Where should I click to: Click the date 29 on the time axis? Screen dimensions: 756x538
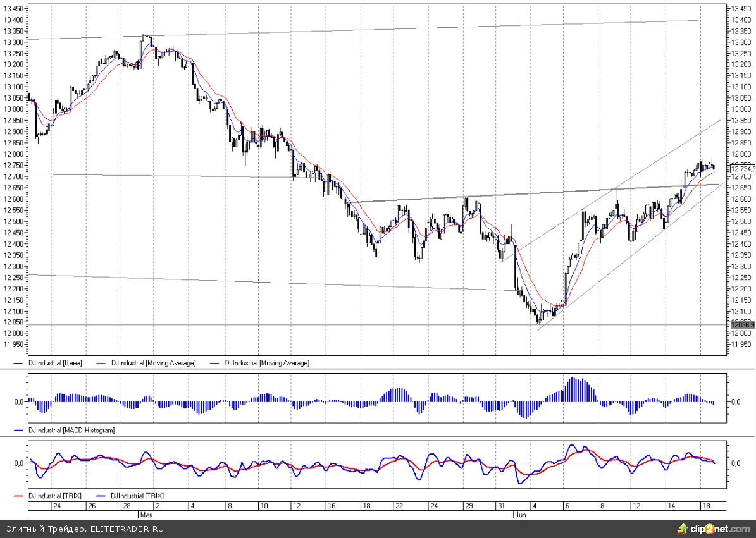click(469, 506)
